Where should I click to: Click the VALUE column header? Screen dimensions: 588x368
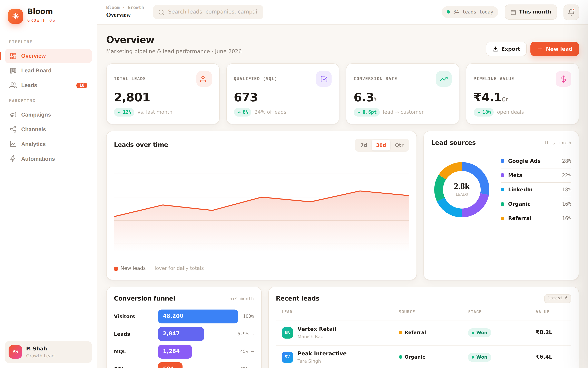(542, 312)
